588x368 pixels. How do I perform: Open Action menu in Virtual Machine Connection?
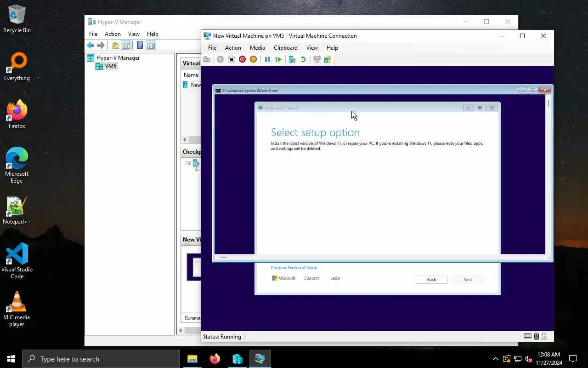tap(233, 47)
